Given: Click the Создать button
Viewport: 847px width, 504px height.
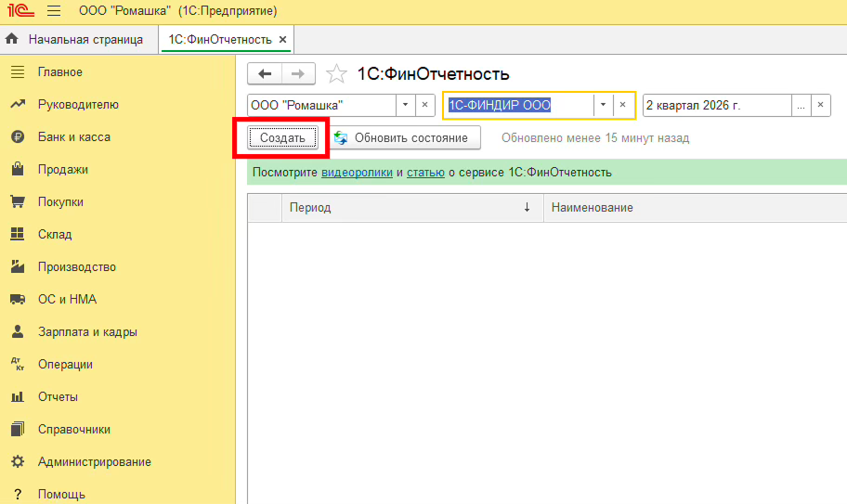Looking at the screenshot, I should [282, 138].
